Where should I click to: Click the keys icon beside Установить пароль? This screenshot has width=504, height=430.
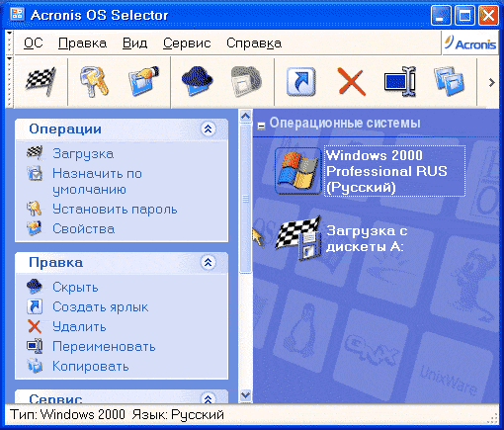[35, 209]
